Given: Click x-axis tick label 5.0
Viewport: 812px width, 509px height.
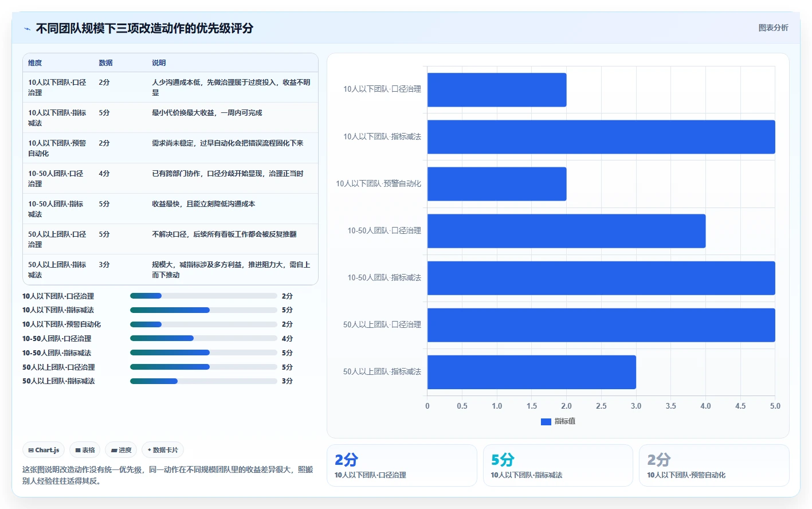Looking at the screenshot, I should tap(775, 406).
